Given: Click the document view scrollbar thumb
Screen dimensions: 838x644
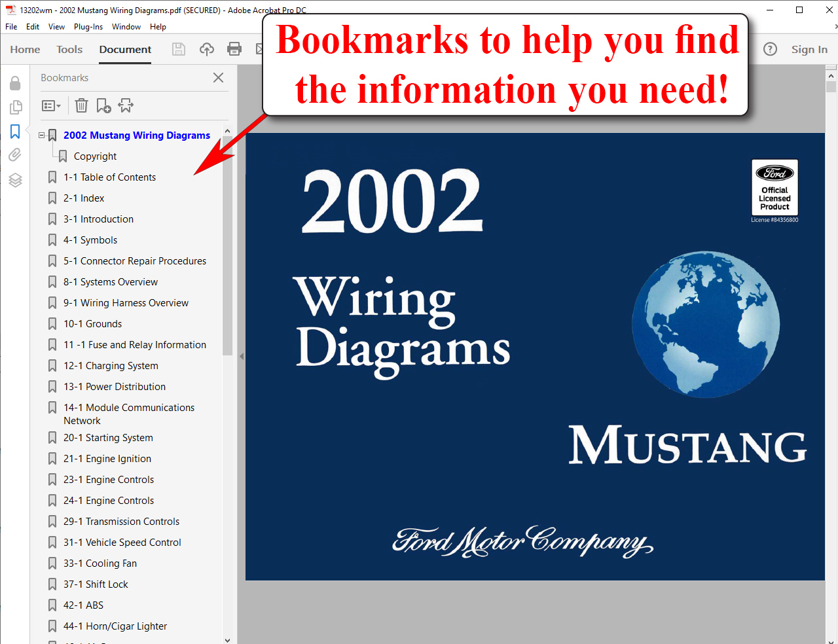Looking at the screenshot, I should tap(831, 86).
